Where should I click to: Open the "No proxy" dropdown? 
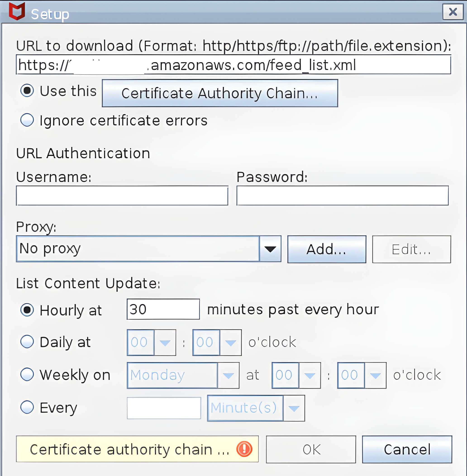[271, 249]
